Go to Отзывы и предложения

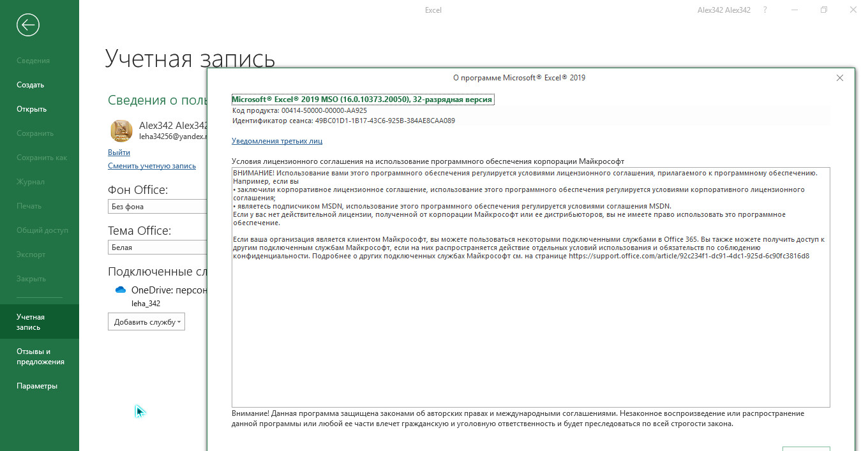pos(40,357)
